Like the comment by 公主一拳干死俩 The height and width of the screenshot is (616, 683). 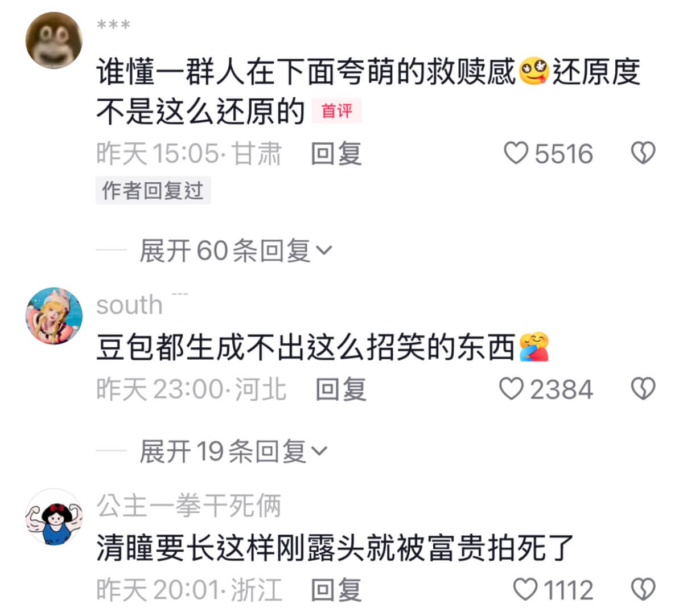pos(525,590)
